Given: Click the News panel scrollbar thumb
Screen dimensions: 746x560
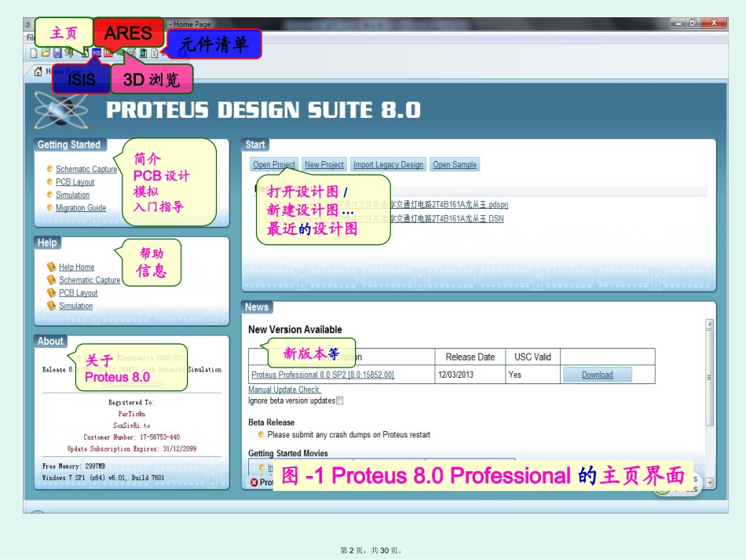Looking at the screenshot, I should [709, 378].
